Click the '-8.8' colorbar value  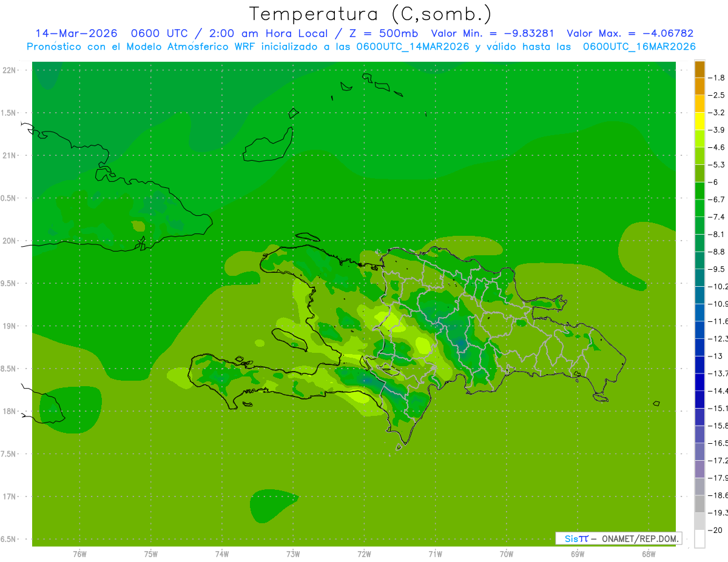(x=717, y=252)
